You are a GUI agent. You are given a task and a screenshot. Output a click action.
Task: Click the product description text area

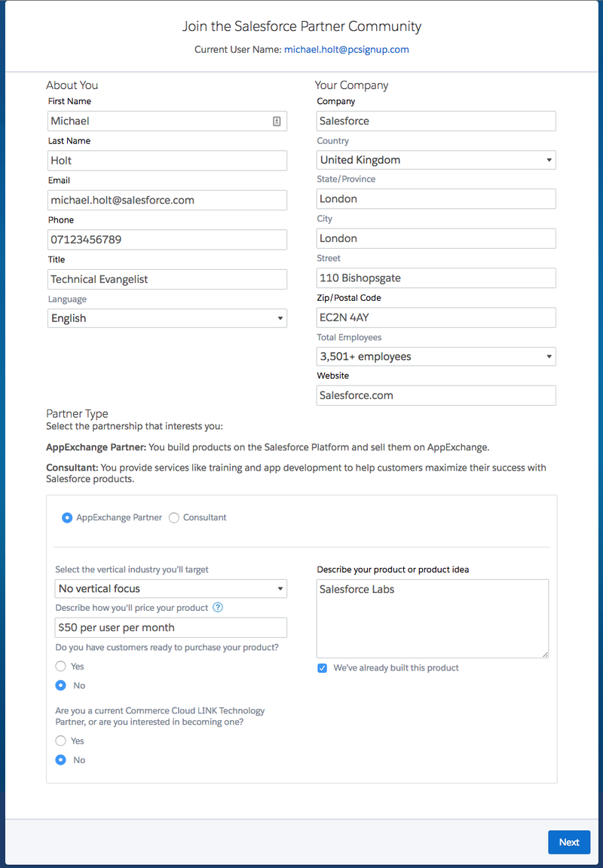coord(433,619)
